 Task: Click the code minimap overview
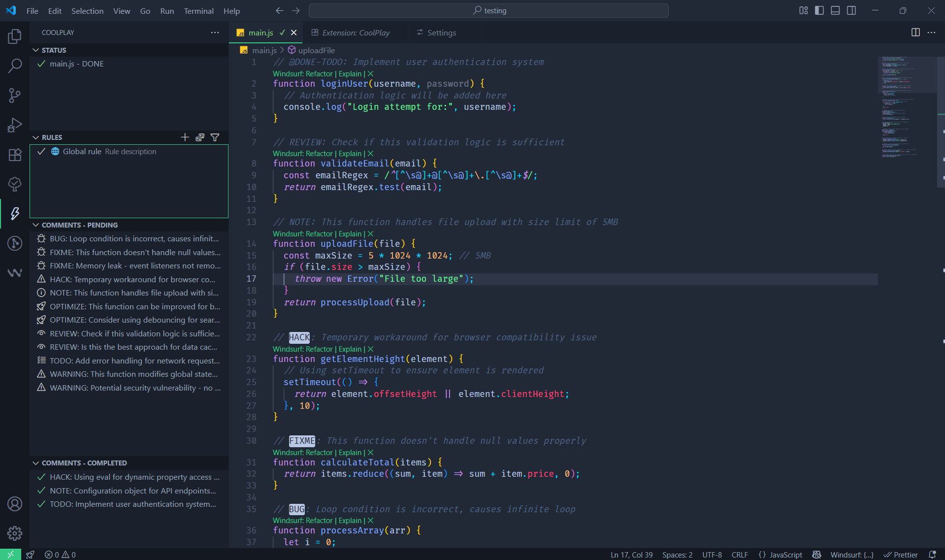907,107
